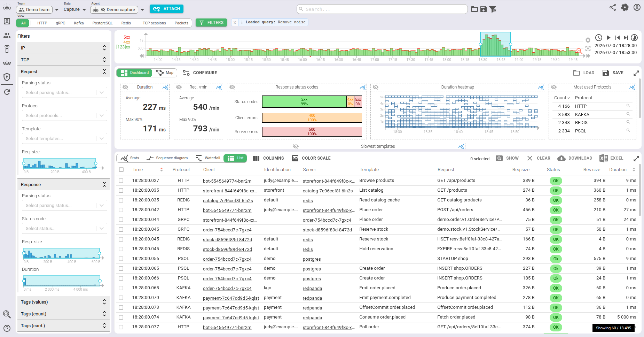Hide the Duration widget
Viewport: 644px width, 337px height.
point(125,87)
